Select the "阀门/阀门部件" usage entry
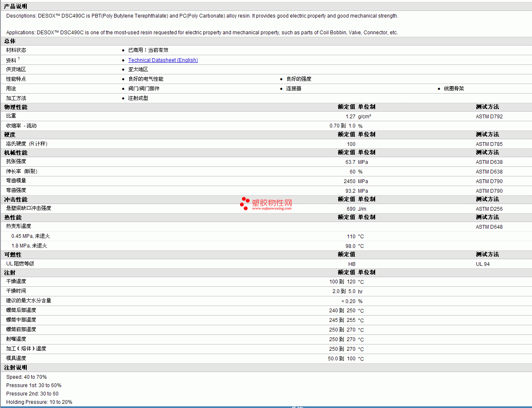This screenshot has width=532, height=408. (144, 89)
